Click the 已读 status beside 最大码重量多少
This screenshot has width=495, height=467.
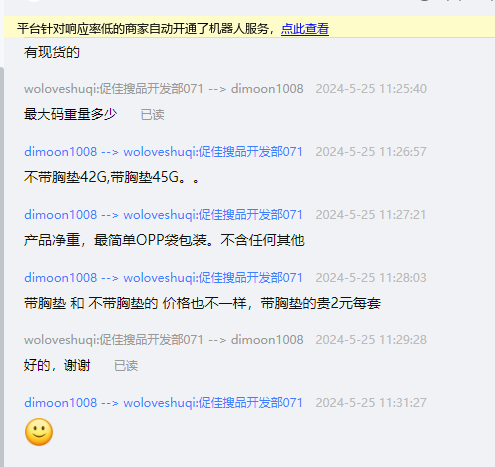pos(152,115)
